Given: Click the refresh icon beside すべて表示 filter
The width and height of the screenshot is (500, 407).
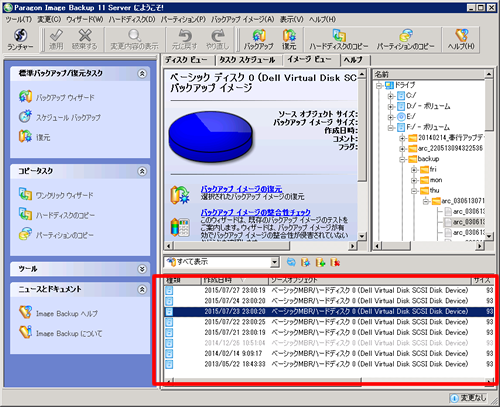Looking at the screenshot, I should [x=291, y=262].
